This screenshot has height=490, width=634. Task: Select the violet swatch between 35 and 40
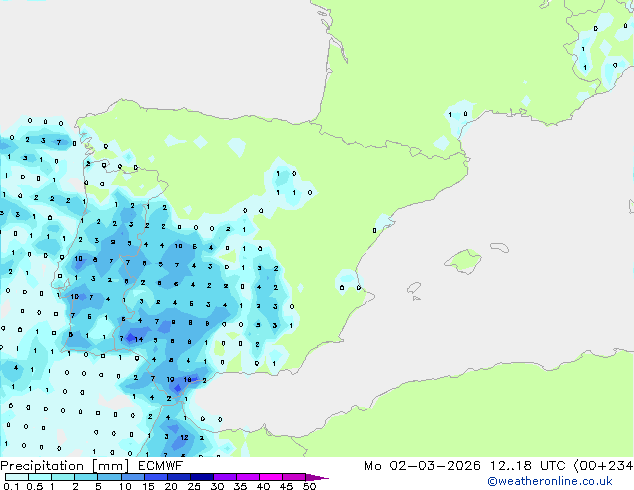(x=247, y=477)
